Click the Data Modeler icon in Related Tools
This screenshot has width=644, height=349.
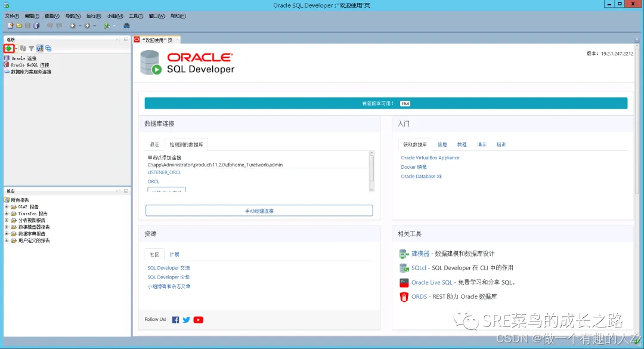(404, 254)
